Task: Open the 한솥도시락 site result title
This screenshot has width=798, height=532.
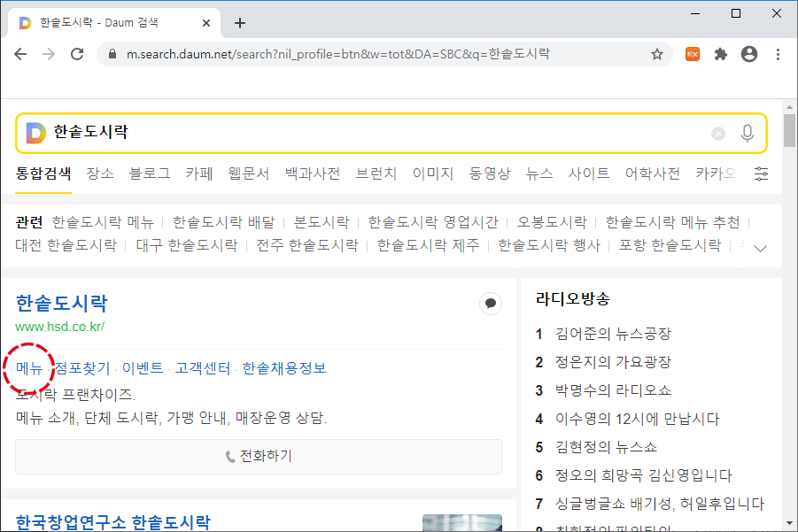Action: click(x=62, y=303)
